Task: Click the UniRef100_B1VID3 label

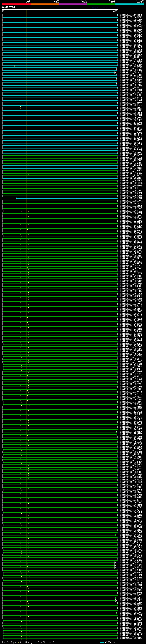Action: [131, 638]
